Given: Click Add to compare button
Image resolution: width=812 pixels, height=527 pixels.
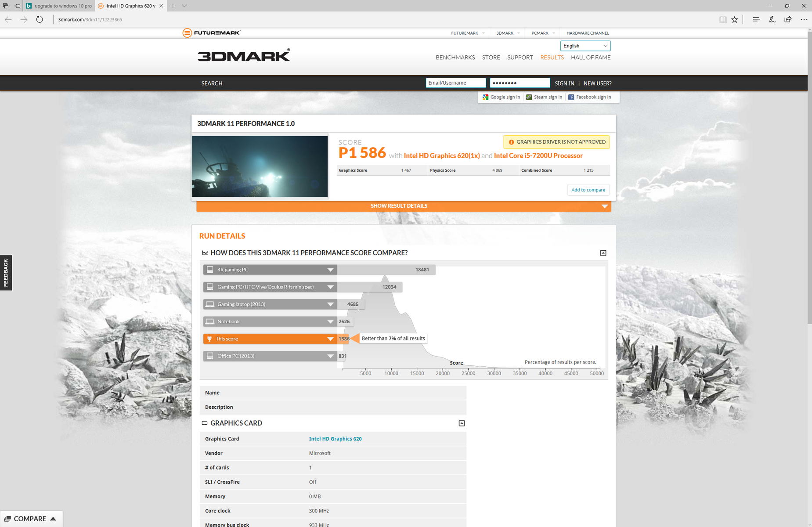Looking at the screenshot, I should (x=588, y=190).
